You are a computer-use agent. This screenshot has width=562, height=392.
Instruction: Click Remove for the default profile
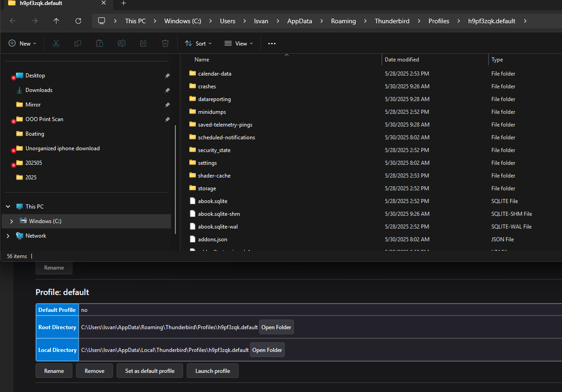pyautogui.click(x=95, y=371)
